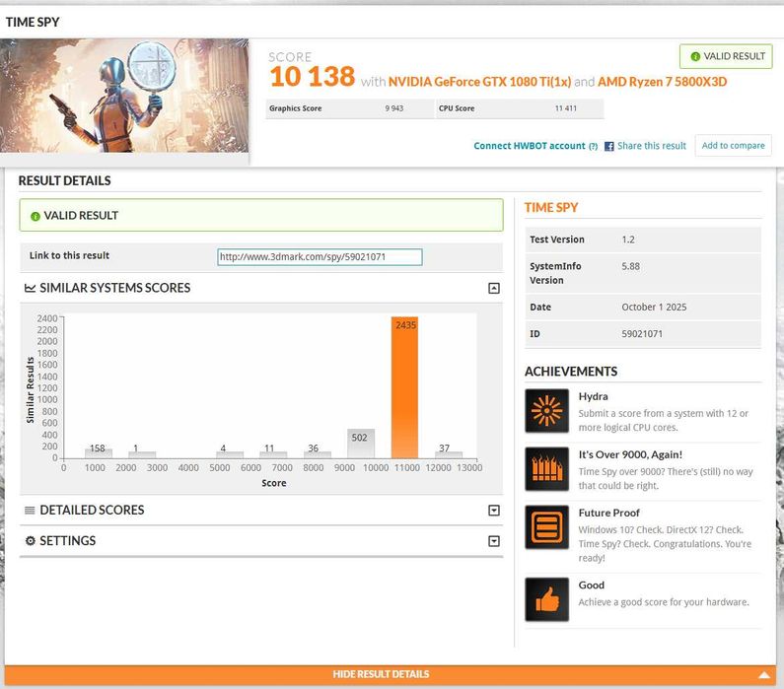Click the list icon beside Detailed Scores
784x689 pixels.
pos(30,511)
